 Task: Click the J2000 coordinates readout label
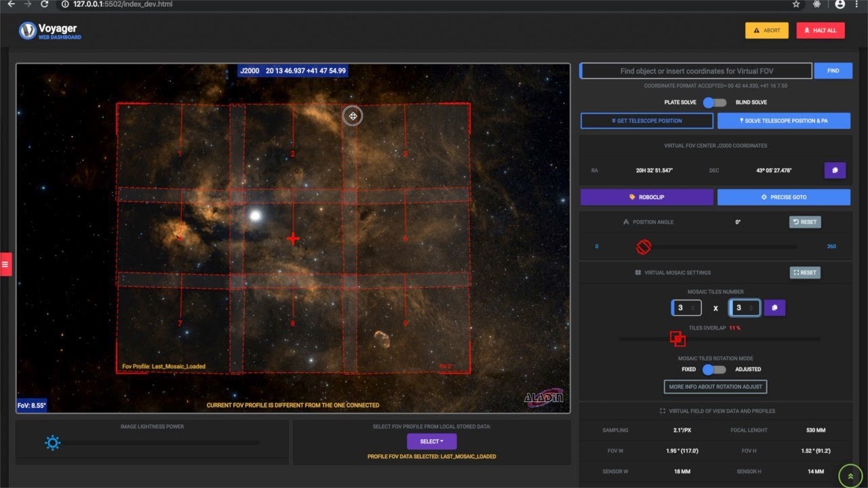point(293,70)
